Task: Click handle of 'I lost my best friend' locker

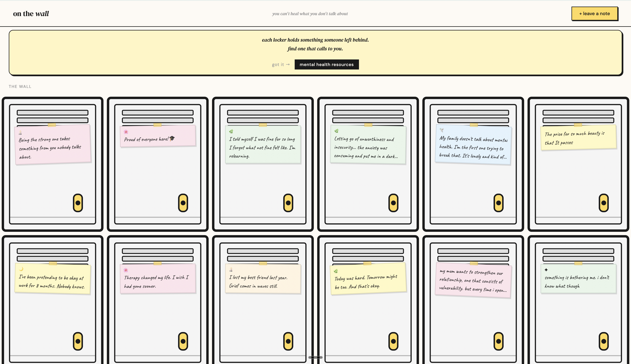Action: pyautogui.click(x=288, y=341)
